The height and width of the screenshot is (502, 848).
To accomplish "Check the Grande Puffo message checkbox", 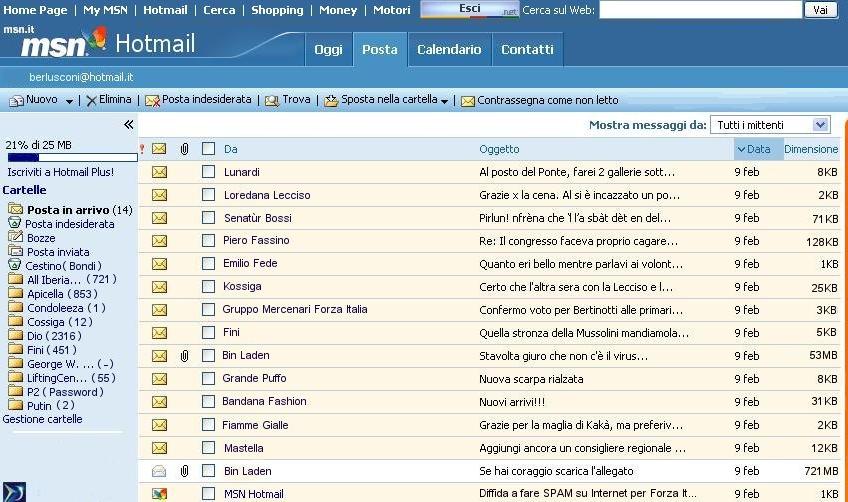I will tap(208, 379).
